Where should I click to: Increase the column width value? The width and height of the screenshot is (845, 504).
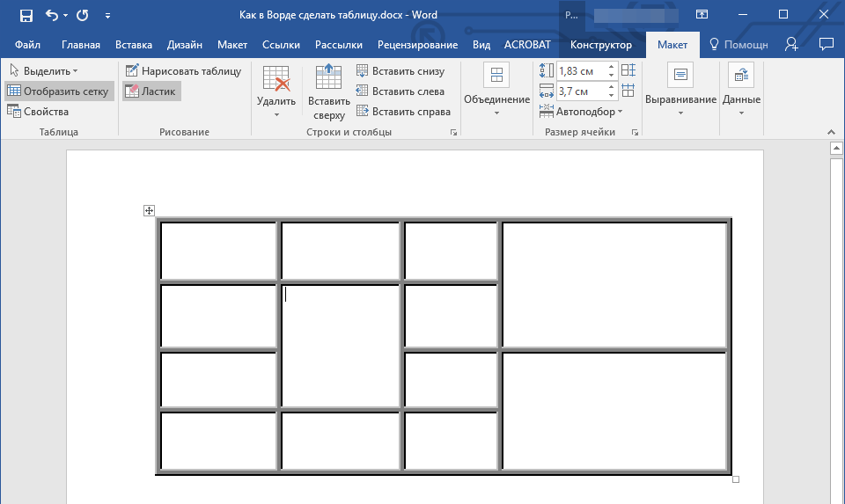point(611,87)
